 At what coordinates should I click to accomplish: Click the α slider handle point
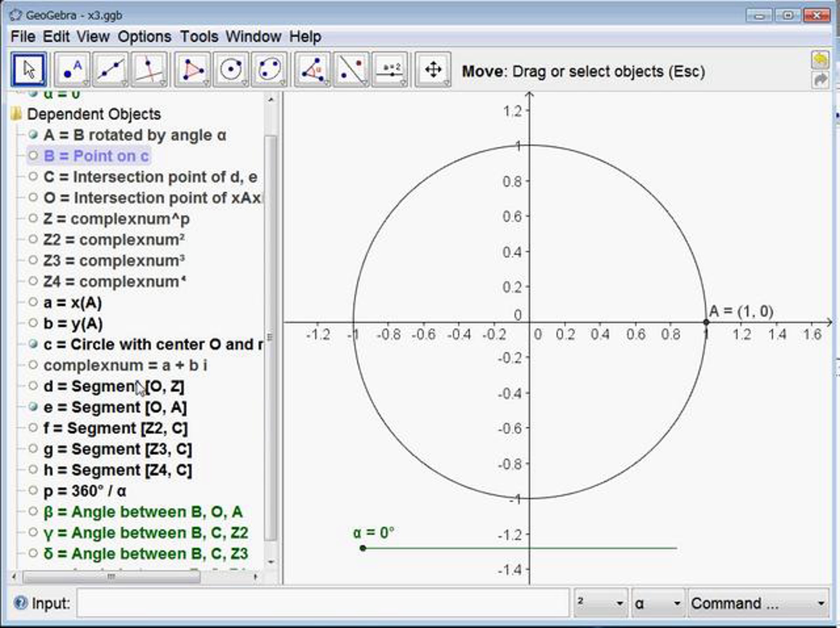coord(363,548)
